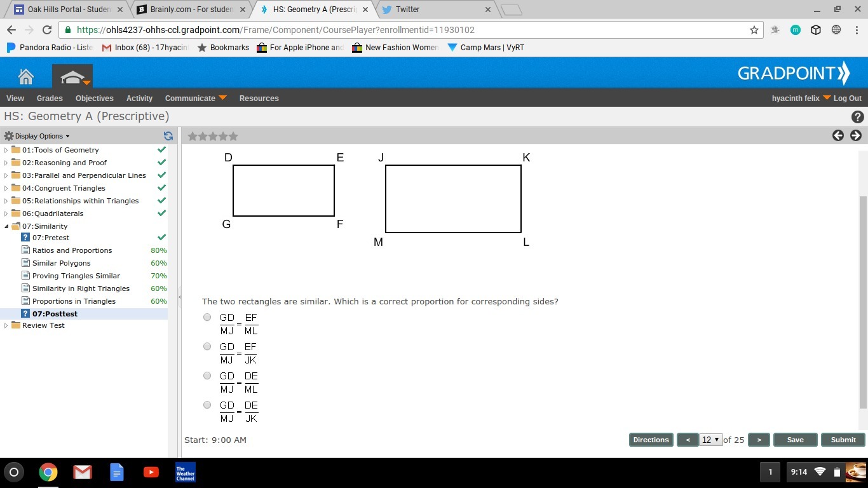
Task: Open the hyacinth felix user dropdown
Action: coord(801,98)
